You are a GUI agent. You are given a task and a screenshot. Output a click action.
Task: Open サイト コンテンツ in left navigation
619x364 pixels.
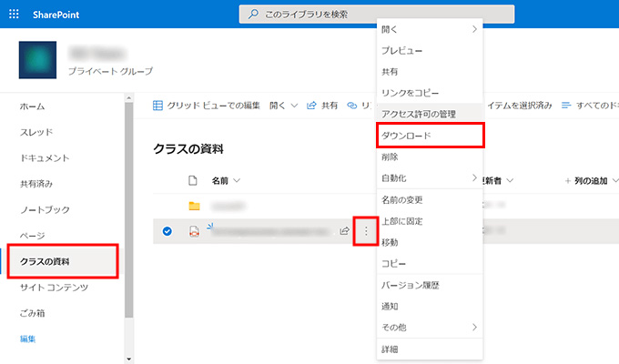[54, 288]
